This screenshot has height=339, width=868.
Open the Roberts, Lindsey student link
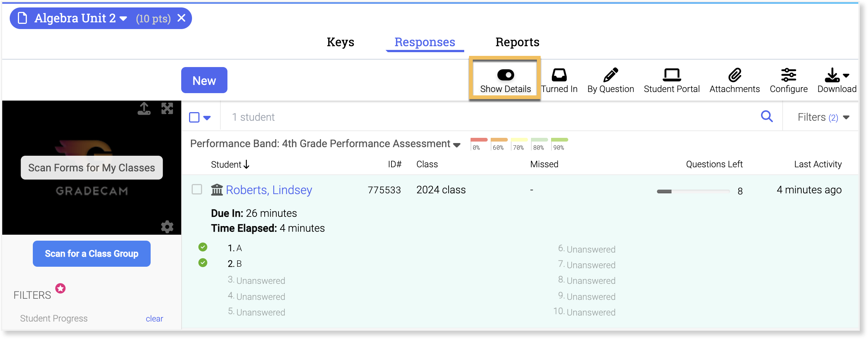[x=269, y=190]
